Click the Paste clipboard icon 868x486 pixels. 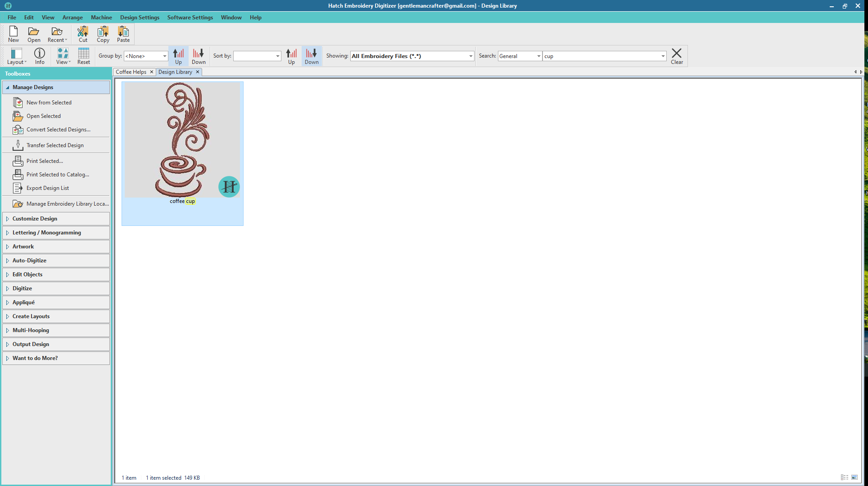pos(123,31)
